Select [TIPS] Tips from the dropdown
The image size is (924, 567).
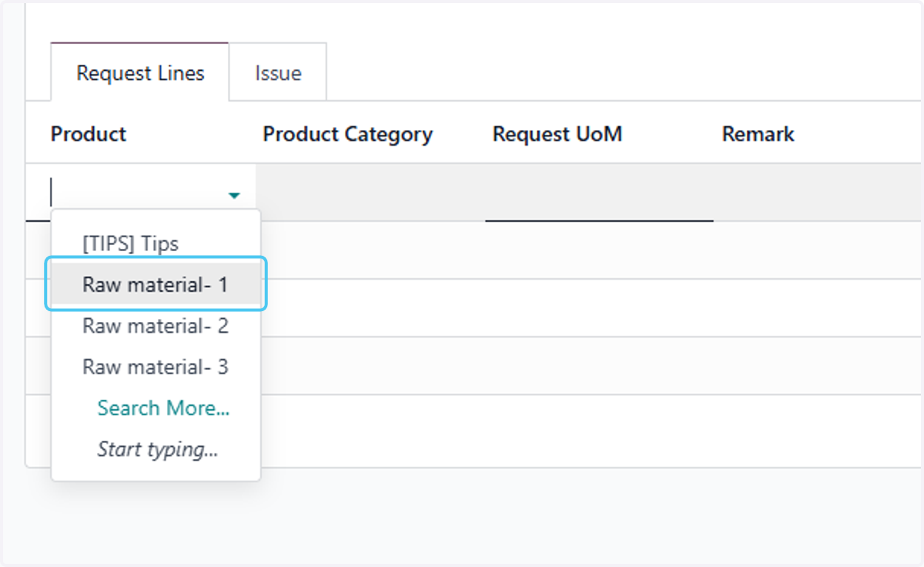156,243
